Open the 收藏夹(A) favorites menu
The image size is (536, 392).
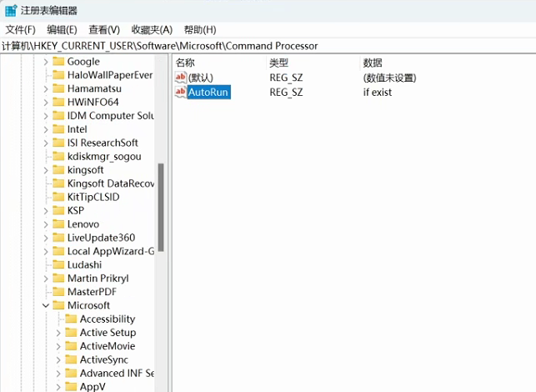coord(152,30)
